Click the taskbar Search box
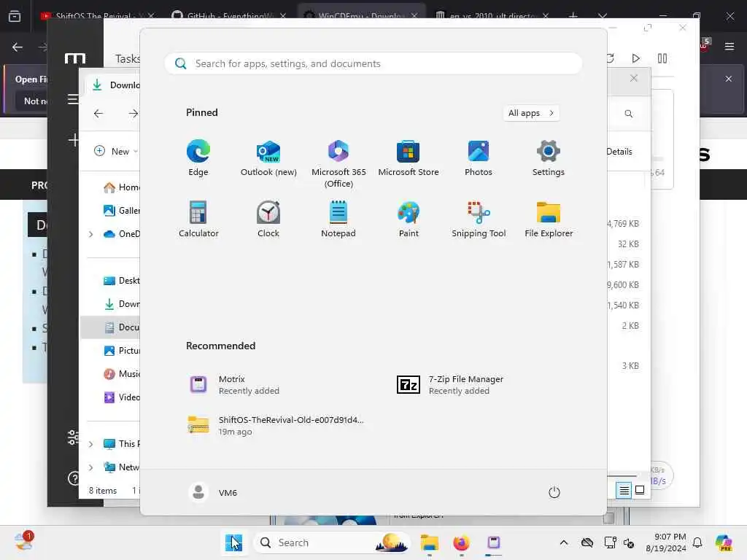Screen dimensions: 747x560 (x=332, y=542)
